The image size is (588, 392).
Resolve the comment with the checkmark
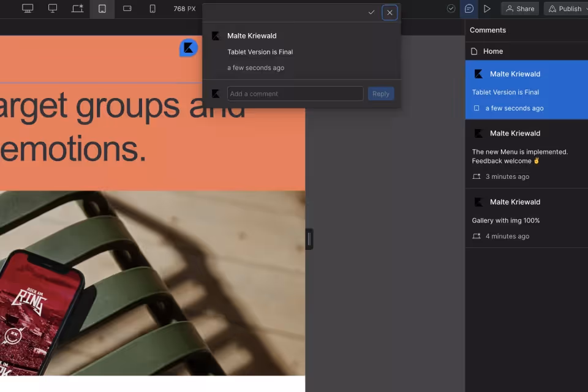(x=371, y=12)
